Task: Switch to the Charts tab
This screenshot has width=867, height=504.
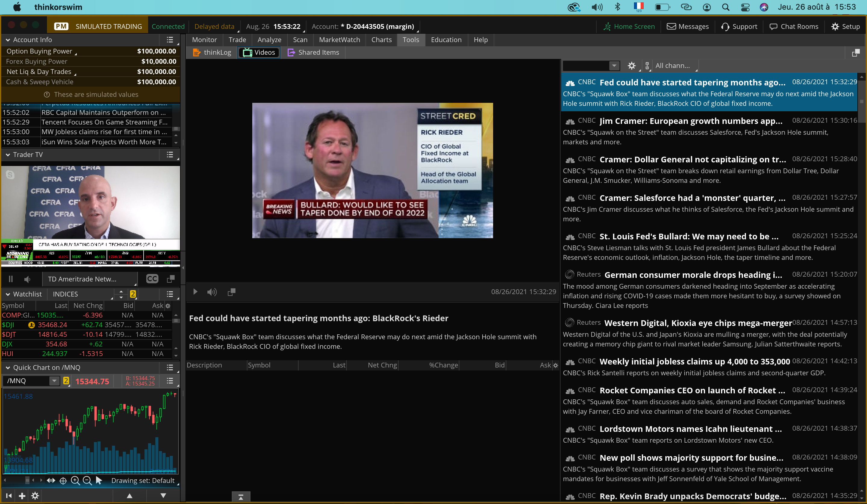Action: pos(381,40)
